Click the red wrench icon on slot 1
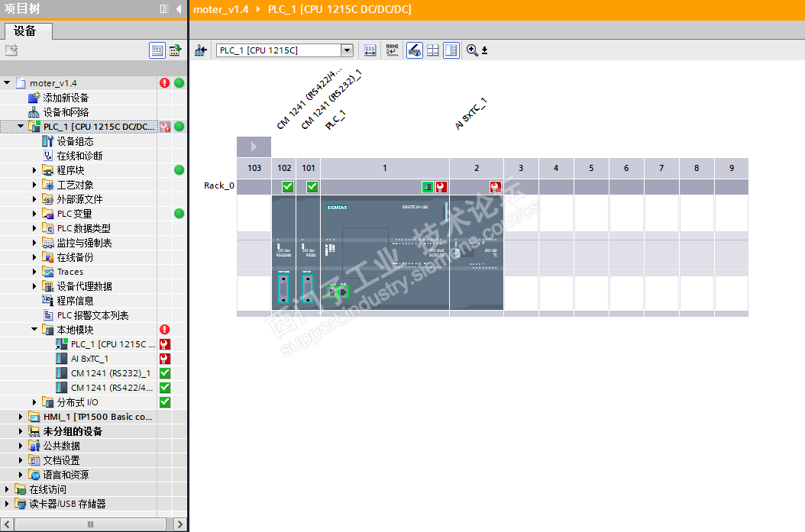Screen dimensions: 805x532 441,187
